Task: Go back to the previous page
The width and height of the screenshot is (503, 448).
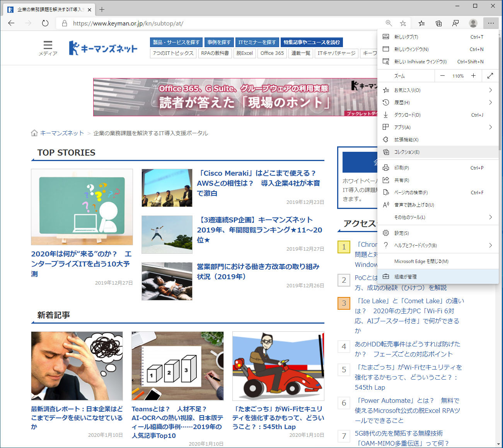Action: 11,23
